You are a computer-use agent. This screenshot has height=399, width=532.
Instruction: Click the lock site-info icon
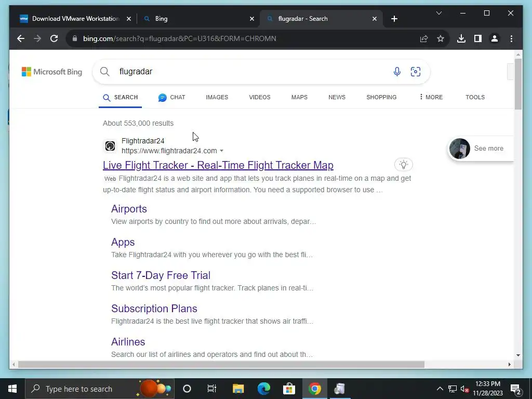click(x=75, y=38)
